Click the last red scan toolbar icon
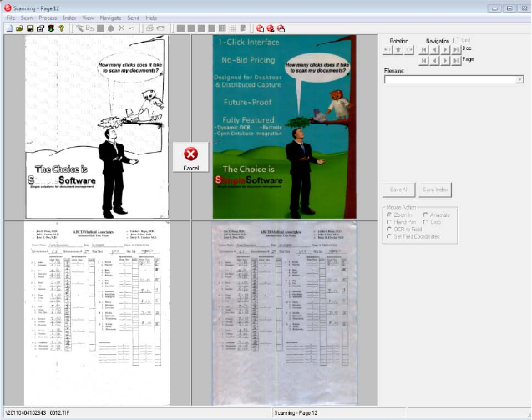Image resolution: width=532 pixels, height=420 pixels. tap(281, 28)
